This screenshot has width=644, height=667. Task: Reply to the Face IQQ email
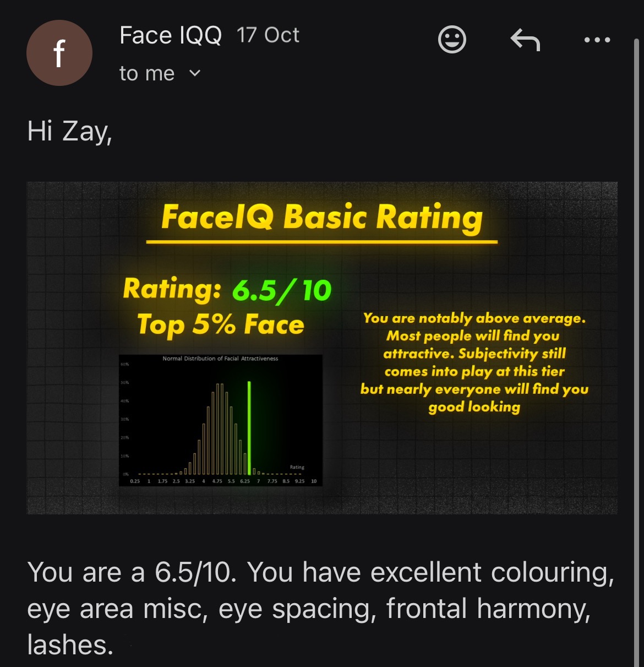[x=525, y=40]
